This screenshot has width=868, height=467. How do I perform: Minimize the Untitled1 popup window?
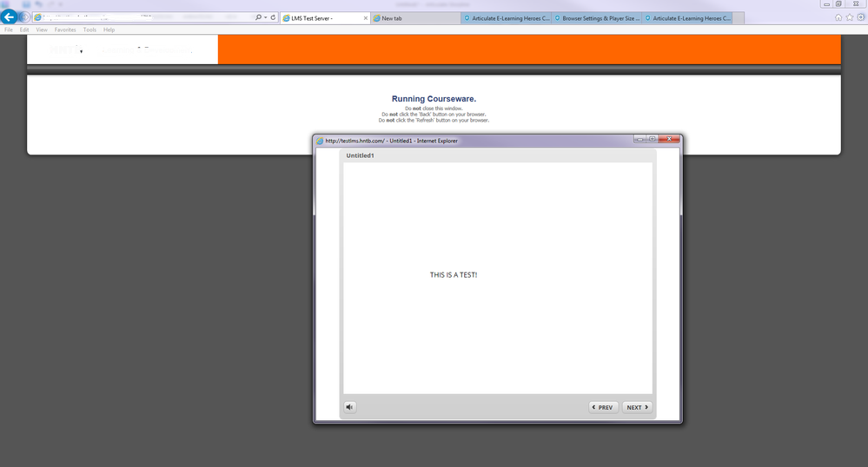click(640, 139)
